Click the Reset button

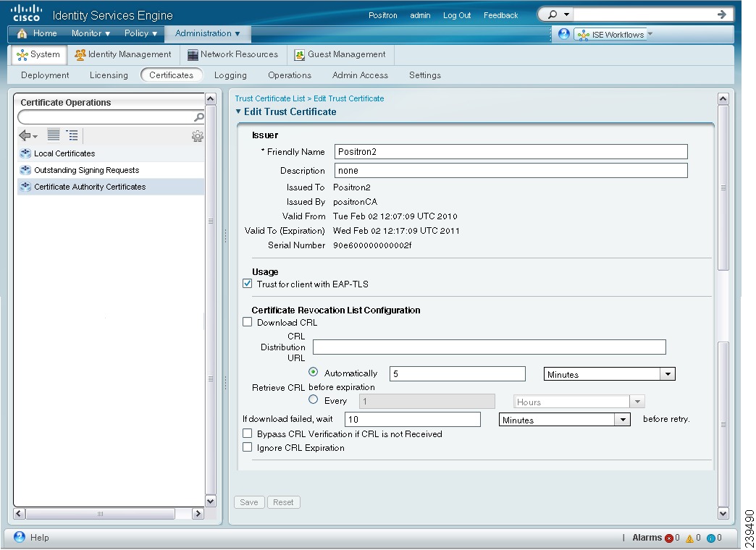(x=284, y=502)
